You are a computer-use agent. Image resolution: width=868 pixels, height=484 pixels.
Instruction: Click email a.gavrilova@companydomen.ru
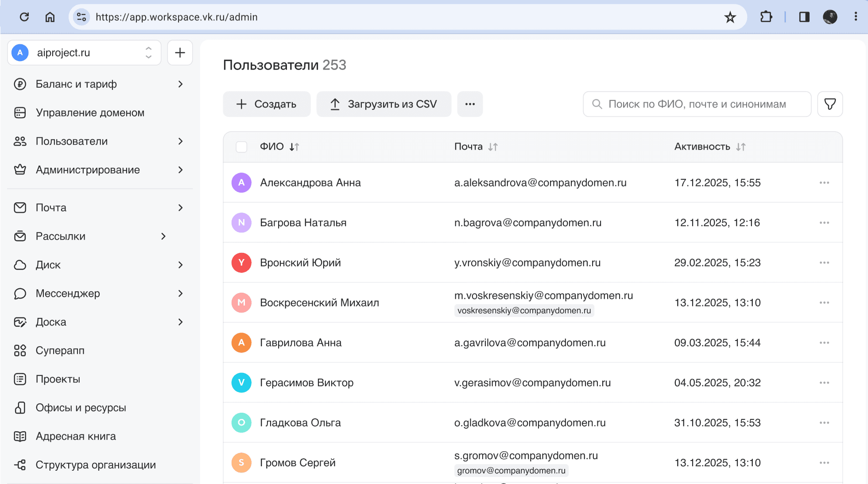(x=530, y=343)
